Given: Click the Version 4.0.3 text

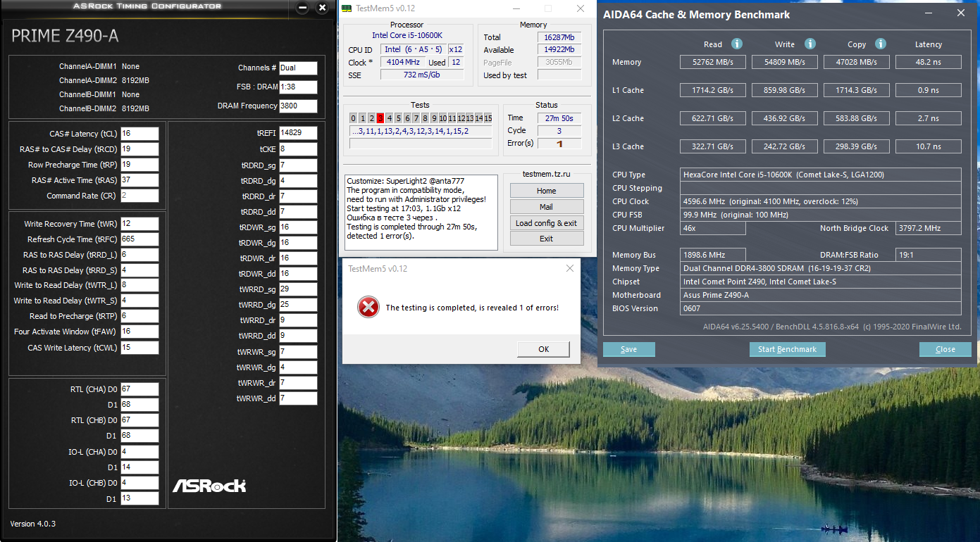Looking at the screenshot, I should (33, 524).
